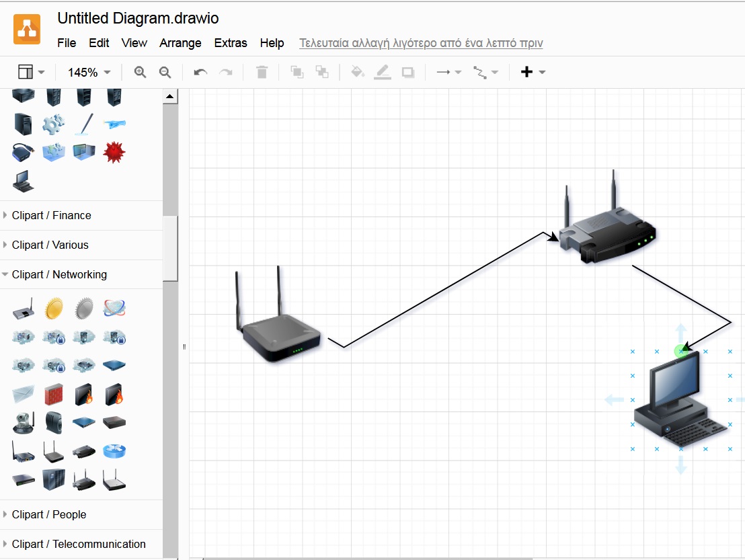Click the up arrow of sidebar scrollbar
This screenshot has width=745, height=560.
point(170,97)
